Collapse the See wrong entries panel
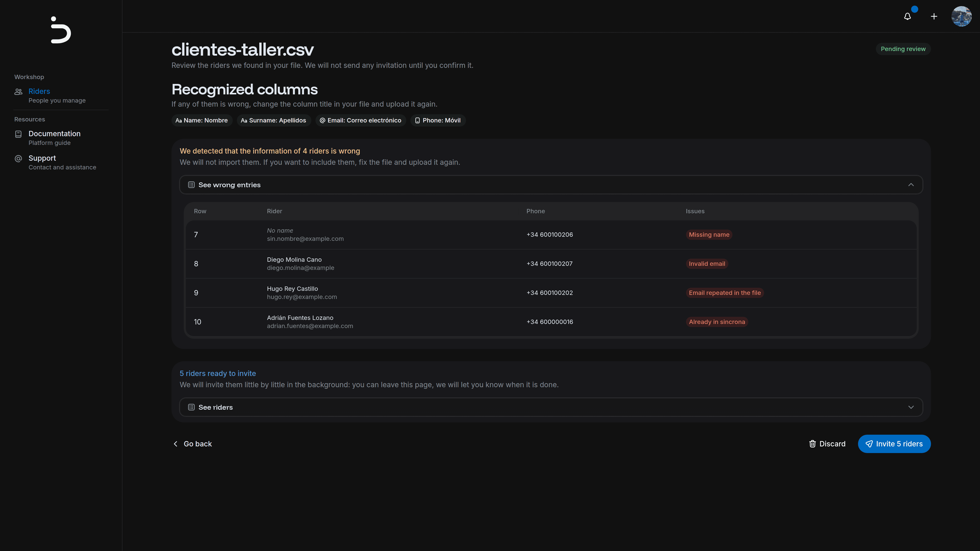The width and height of the screenshot is (980, 551). coord(551,185)
